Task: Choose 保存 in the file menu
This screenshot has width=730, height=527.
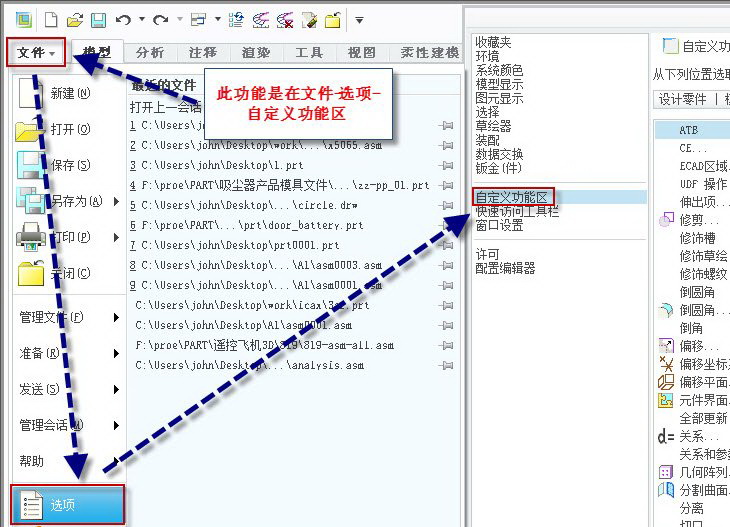Action: click(69, 165)
